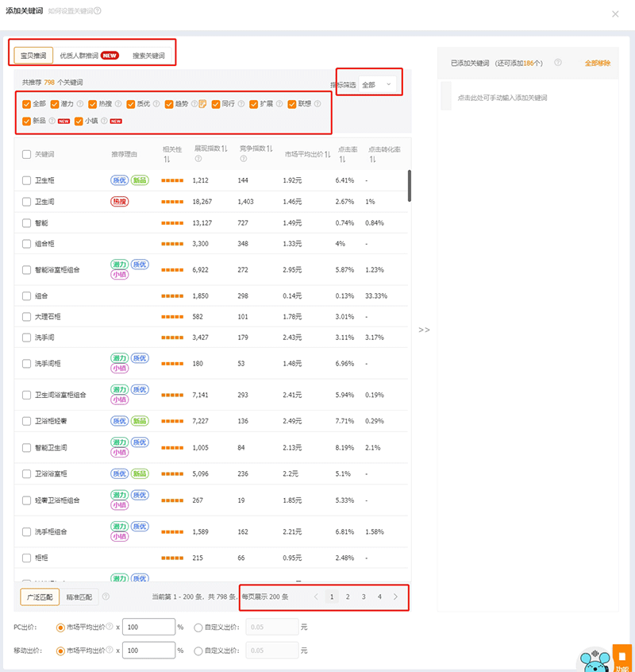Viewport: 635px width, 672px height.
Task: Click the 全部移除 link
Action: pyautogui.click(x=598, y=63)
